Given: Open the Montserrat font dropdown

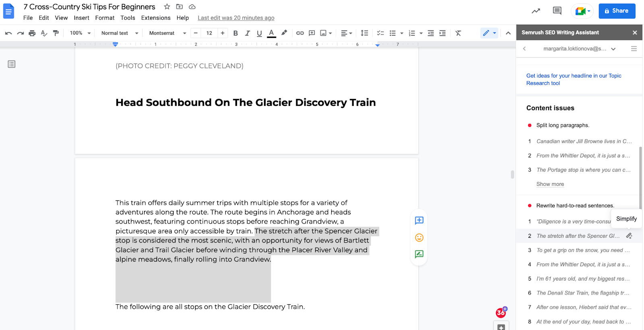Looking at the screenshot, I should 167,33.
